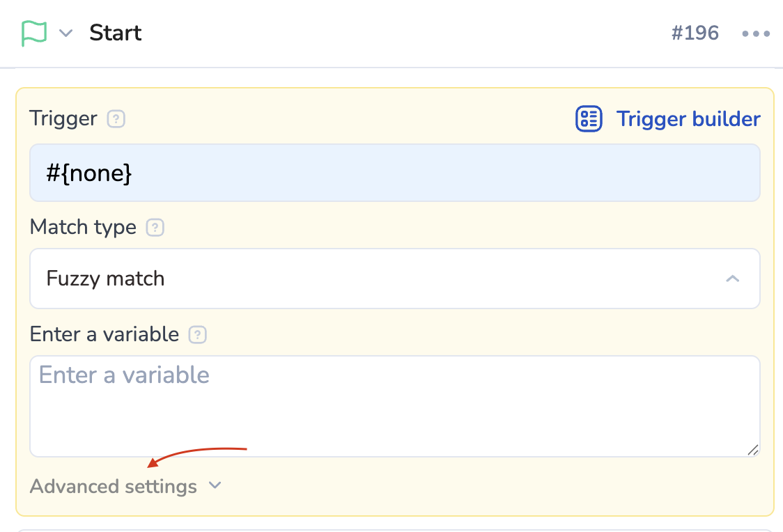
Task: Click the #196 block ID
Action: pyautogui.click(x=695, y=33)
